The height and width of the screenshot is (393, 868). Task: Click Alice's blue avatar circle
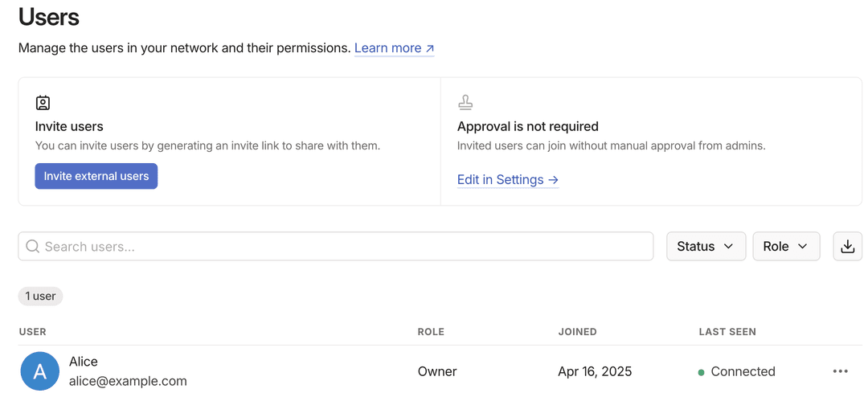(x=40, y=371)
